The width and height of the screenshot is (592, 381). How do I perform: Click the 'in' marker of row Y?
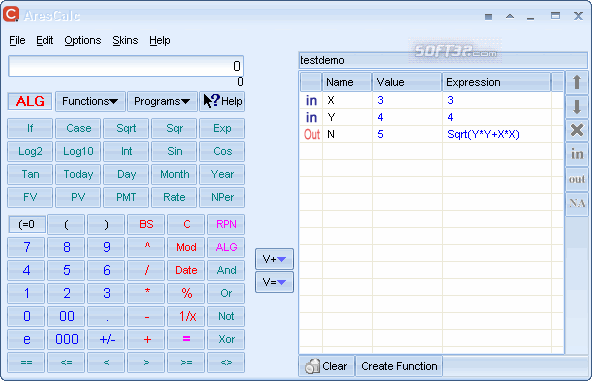pos(311,117)
